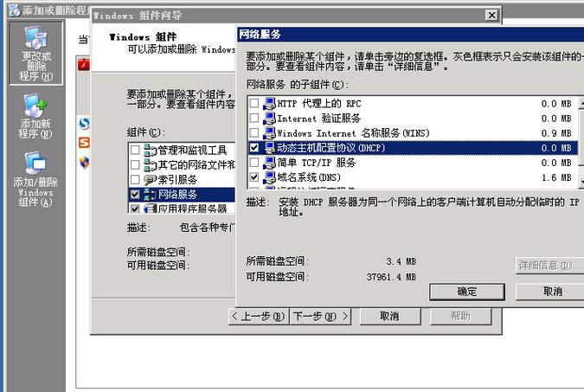Close the Windows 组件向导 window
The image size is (584, 392).
(x=491, y=16)
